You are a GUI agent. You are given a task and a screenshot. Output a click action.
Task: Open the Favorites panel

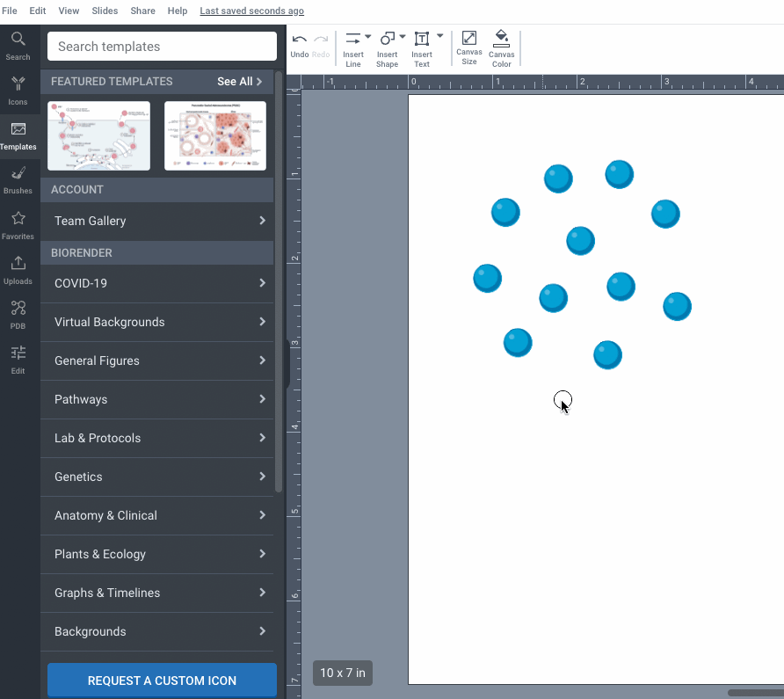click(18, 225)
